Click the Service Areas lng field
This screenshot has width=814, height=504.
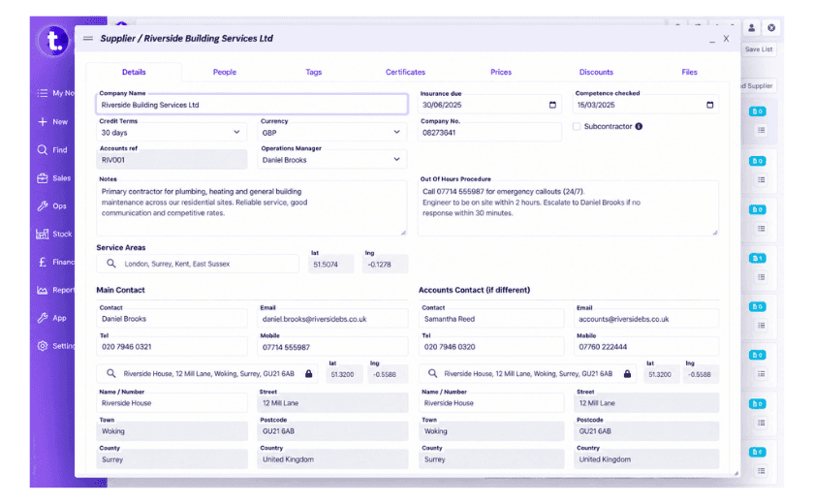[x=386, y=265]
